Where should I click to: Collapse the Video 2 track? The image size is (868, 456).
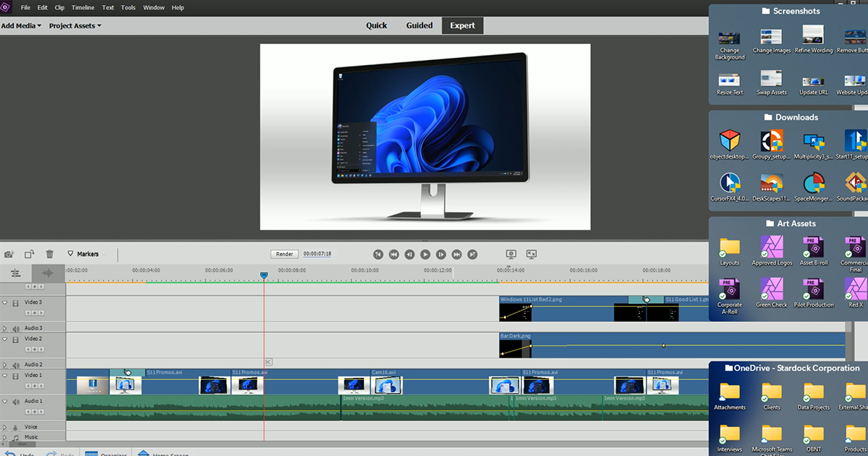[5, 339]
